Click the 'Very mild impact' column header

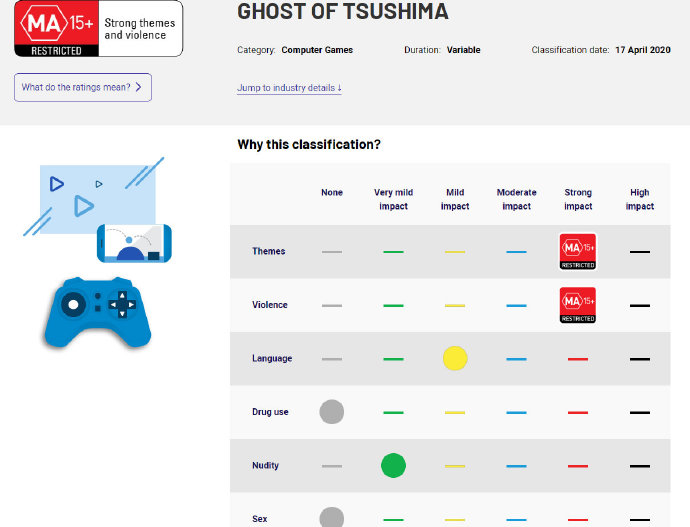pos(393,199)
